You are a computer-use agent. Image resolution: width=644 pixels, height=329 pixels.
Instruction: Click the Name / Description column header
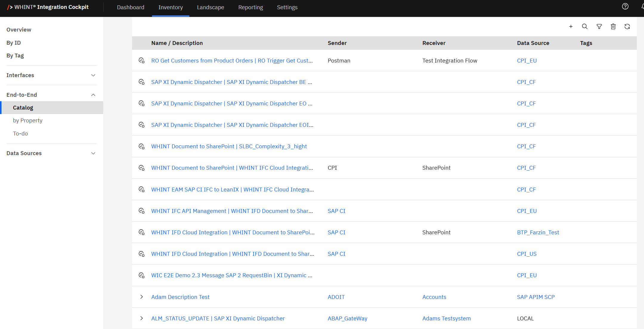[177, 43]
